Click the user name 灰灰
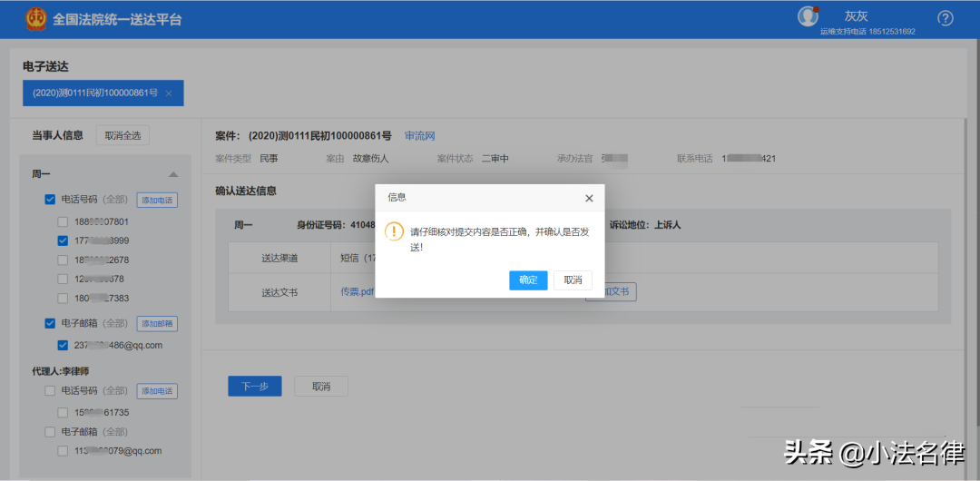 tap(857, 16)
